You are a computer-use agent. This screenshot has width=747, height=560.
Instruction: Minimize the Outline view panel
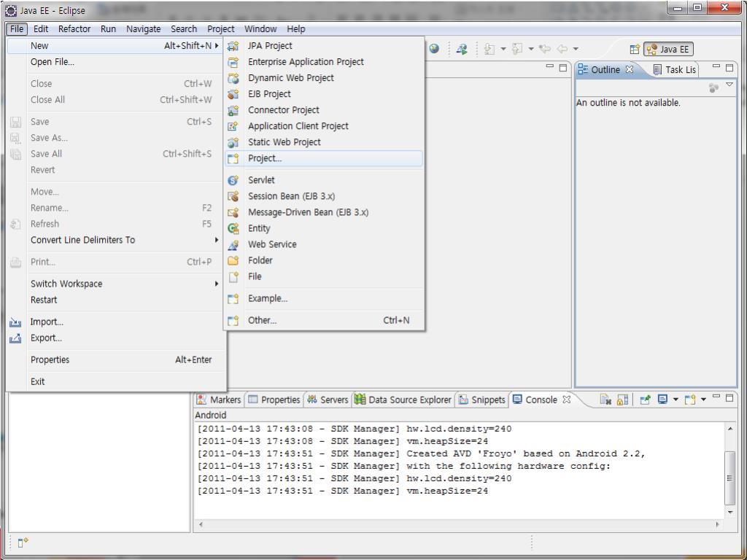(715, 67)
